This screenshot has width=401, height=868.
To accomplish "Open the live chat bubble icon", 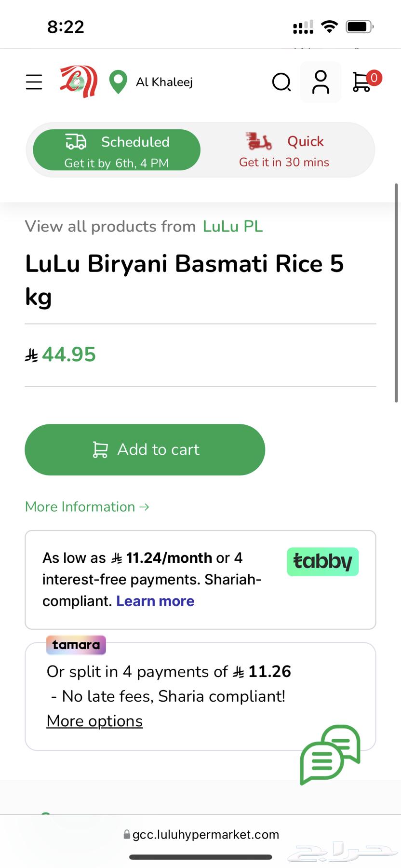I will [330, 755].
